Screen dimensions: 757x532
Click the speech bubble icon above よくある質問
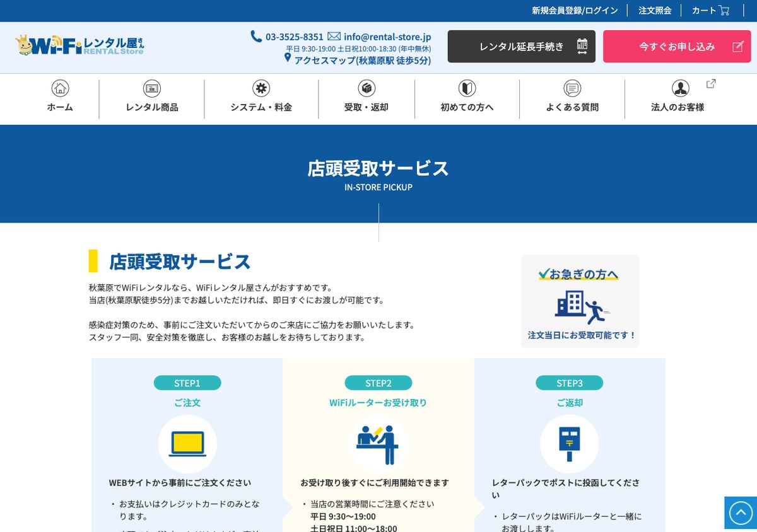(x=572, y=88)
